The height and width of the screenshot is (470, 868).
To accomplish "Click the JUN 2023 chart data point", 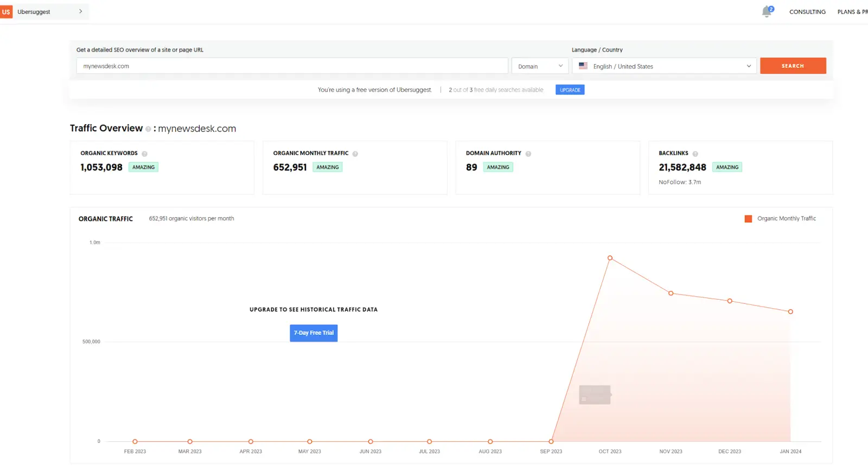I will tap(371, 442).
